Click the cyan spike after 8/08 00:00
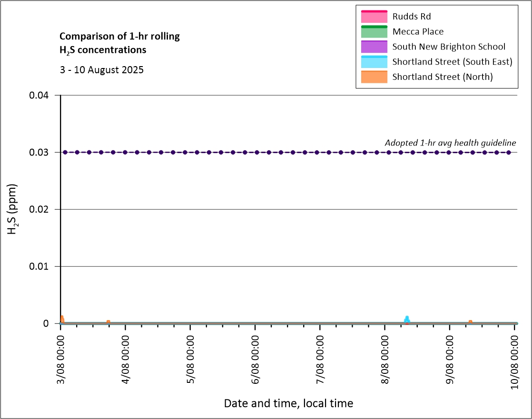 click(407, 319)
